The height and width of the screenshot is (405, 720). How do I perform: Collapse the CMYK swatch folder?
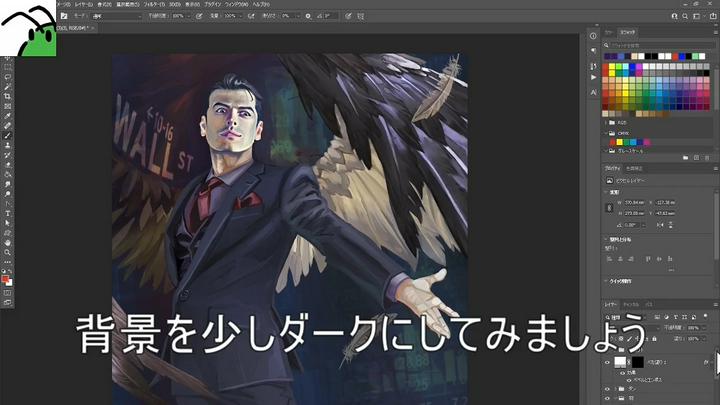pos(607,133)
